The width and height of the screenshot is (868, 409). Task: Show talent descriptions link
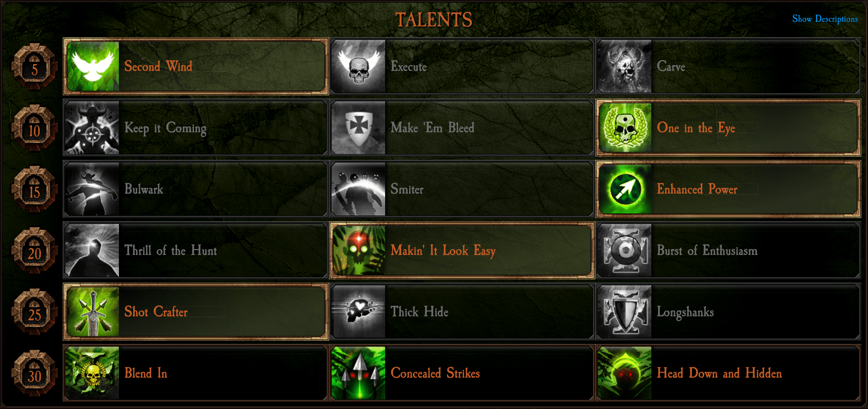(825, 19)
